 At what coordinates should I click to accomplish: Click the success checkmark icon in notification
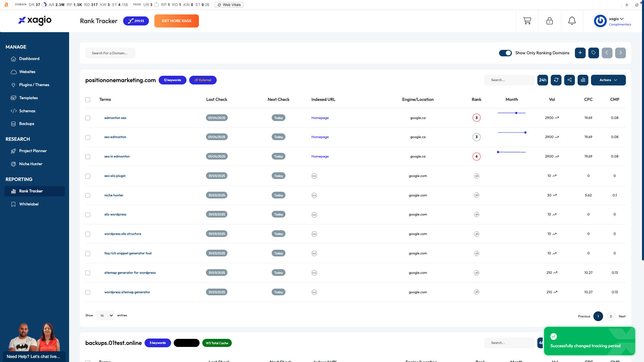553,337
